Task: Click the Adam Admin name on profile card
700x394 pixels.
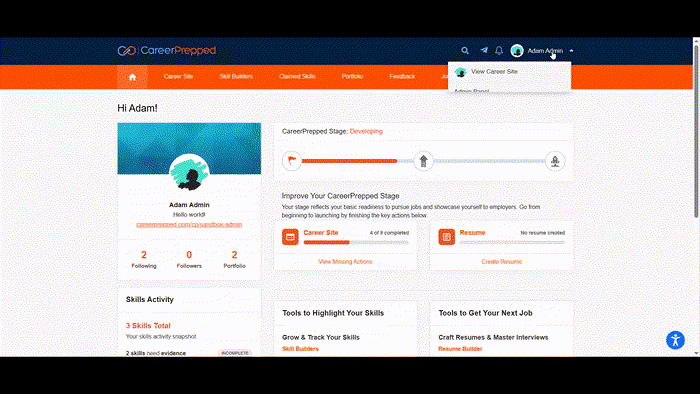Action: click(189, 205)
